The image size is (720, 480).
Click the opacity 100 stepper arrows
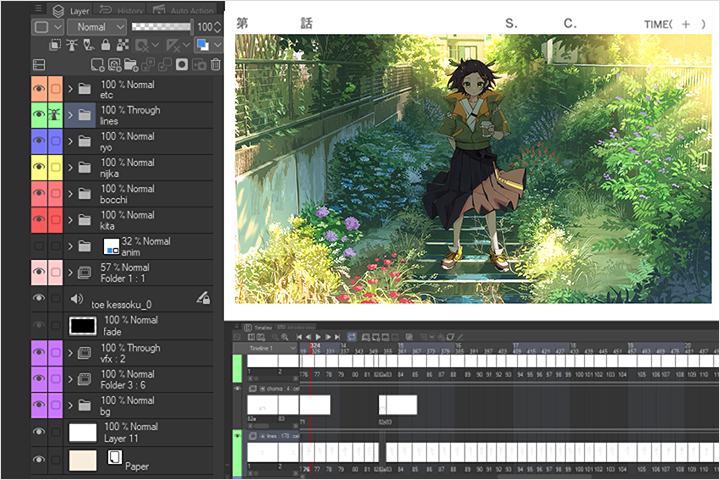coord(218,27)
